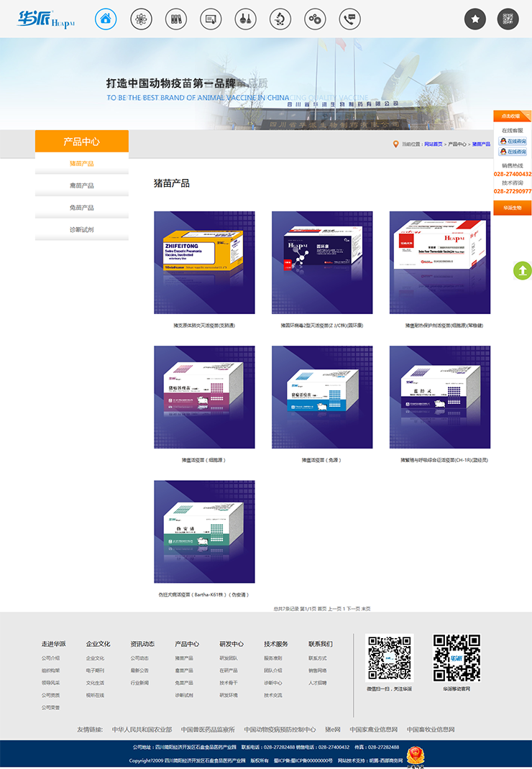
Task: Open 兔苗产品 category in the sidebar
Action: click(81, 208)
